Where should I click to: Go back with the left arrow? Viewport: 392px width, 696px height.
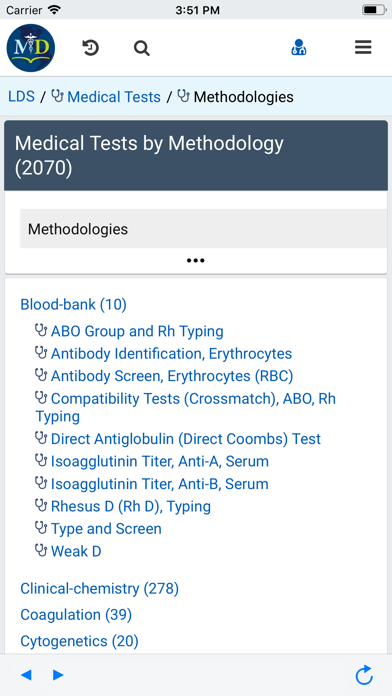pyautogui.click(x=26, y=675)
